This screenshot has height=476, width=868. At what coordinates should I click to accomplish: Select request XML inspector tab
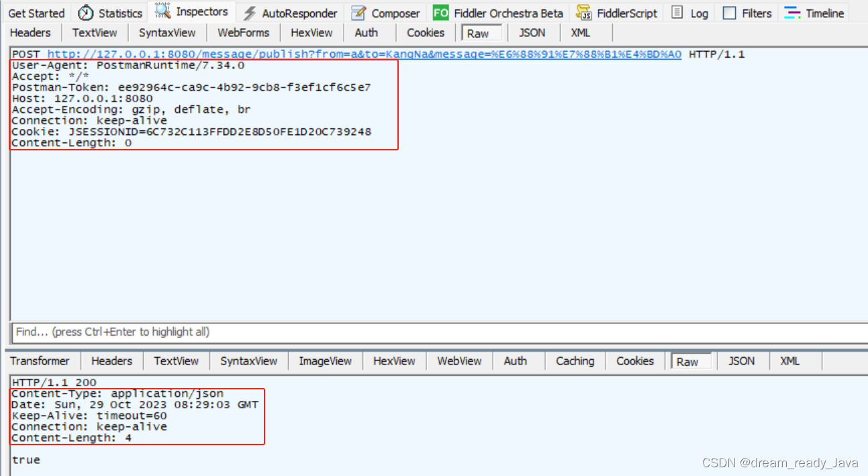point(581,32)
